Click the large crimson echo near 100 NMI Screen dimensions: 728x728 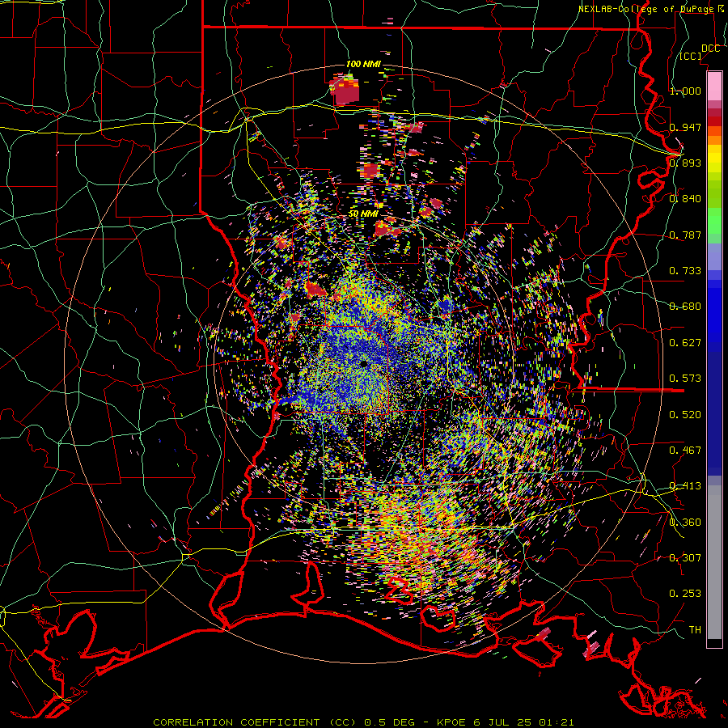(x=345, y=91)
